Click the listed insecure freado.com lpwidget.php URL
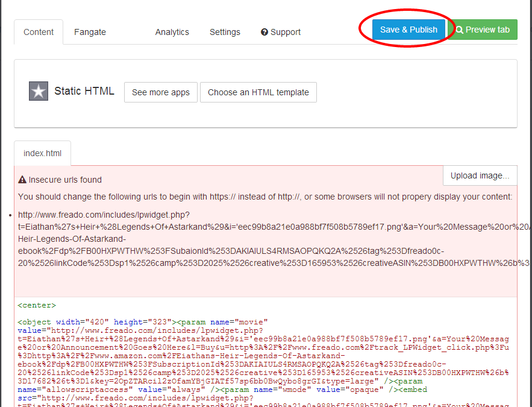Screen dimensions: 532x407 click(x=275, y=239)
